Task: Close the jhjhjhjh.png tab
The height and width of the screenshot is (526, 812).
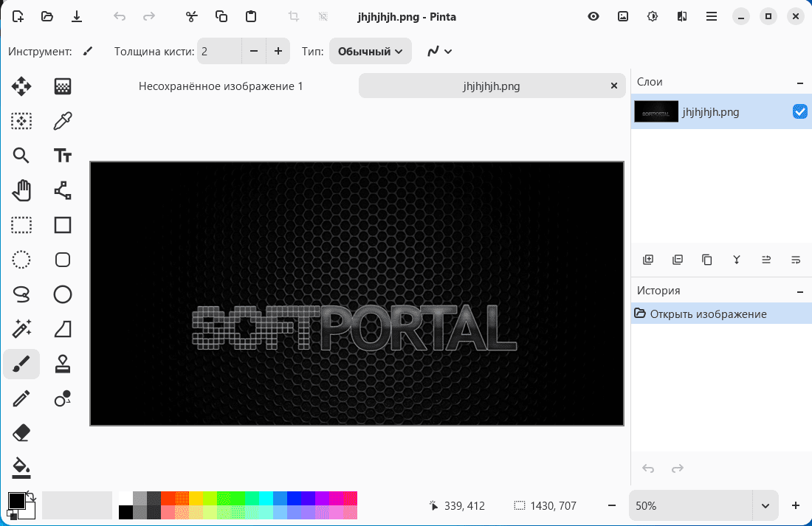Action: (614, 86)
